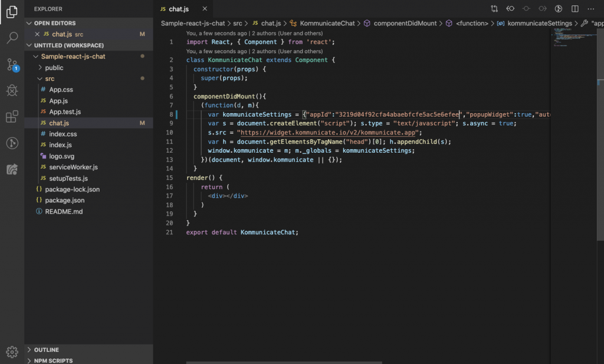Open the Search view in activity bar
The width and height of the screenshot is (604, 364).
click(12, 38)
